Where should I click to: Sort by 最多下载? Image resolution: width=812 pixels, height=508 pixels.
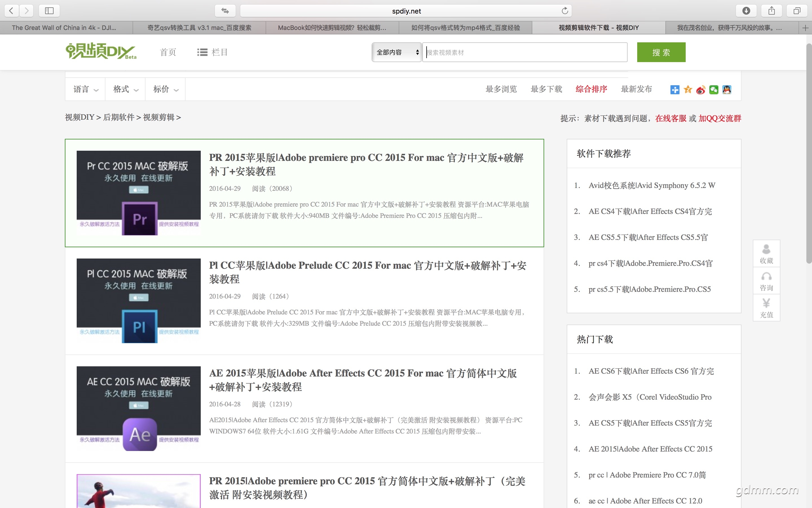pos(546,89)
